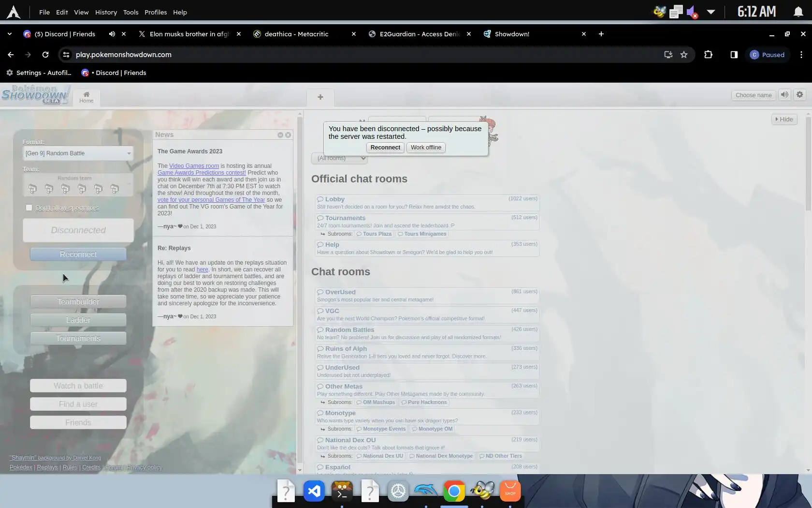Join the Random Battles chat room

click(x=427, y=333)
